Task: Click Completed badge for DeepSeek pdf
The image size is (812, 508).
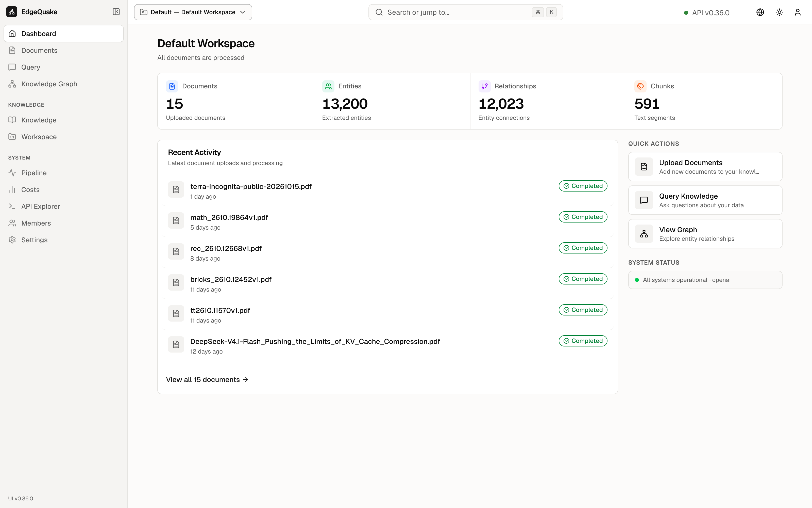Action: tap(583, 341)
